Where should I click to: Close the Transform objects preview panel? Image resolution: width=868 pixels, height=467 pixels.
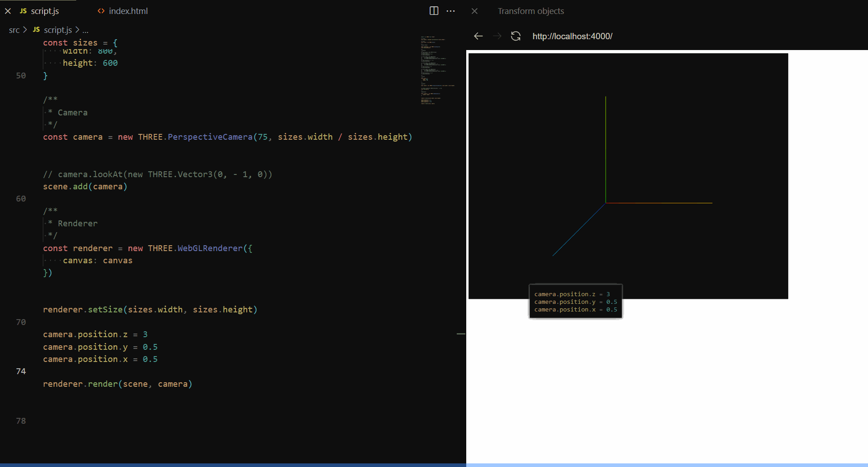(474, 11)
